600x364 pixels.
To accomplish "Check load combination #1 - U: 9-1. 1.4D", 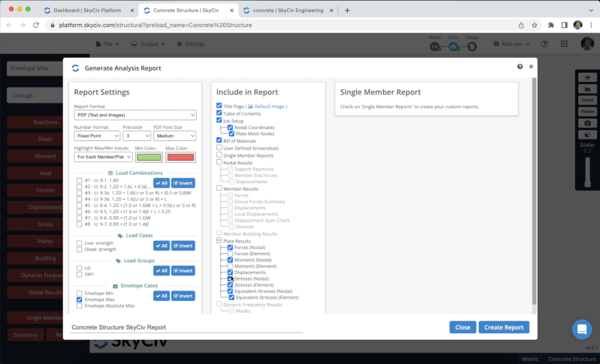I will pyautogui.click(x=79, y=180).
